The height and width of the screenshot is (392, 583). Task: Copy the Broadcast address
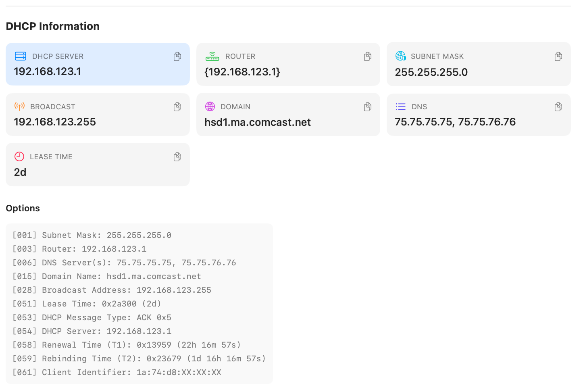pos(177,107)
